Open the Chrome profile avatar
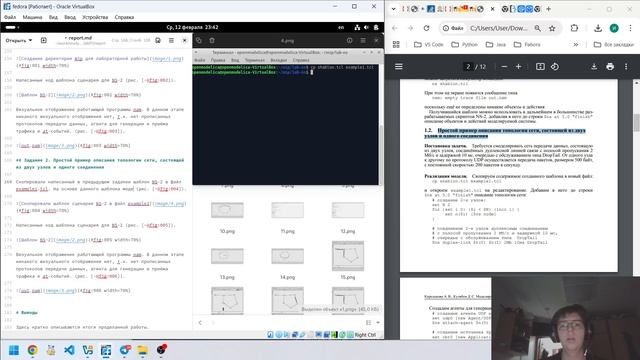 coord(614,28)
